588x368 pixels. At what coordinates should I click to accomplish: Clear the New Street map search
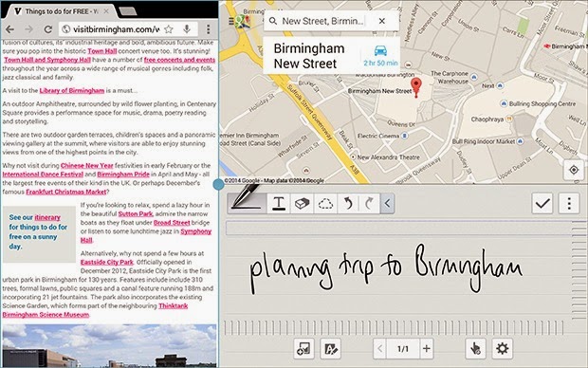click(382, 21)
